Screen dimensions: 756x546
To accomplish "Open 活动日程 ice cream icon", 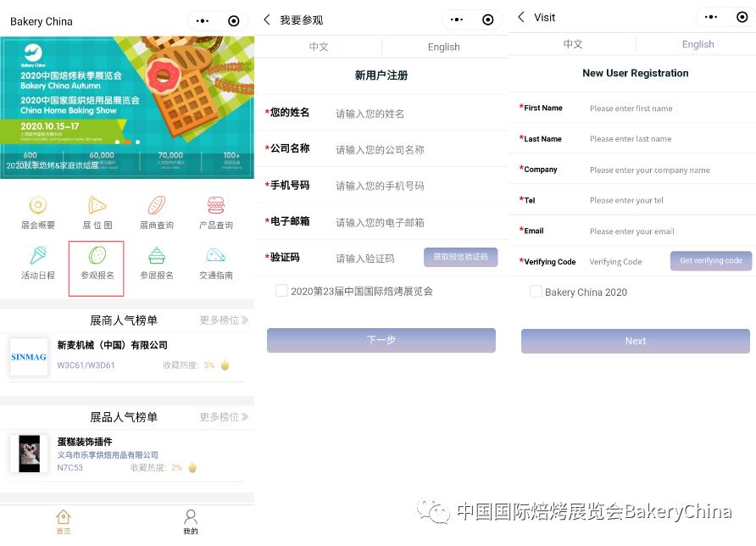I will tap(37, 255).
